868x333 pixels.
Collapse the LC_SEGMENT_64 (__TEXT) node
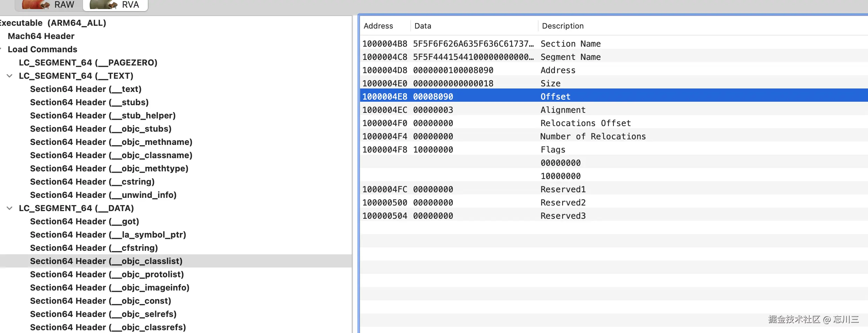pyautogui.click(x=9, y=76)
